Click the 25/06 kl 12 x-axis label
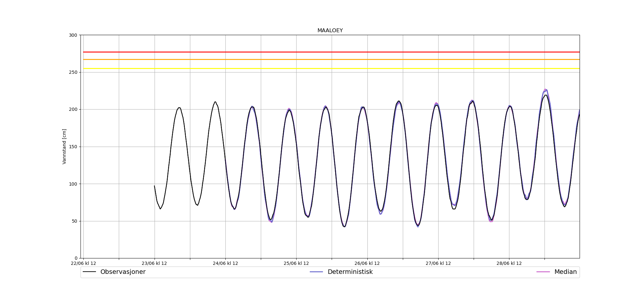Viewport: 644px width, 290px height. pos(296,263)
